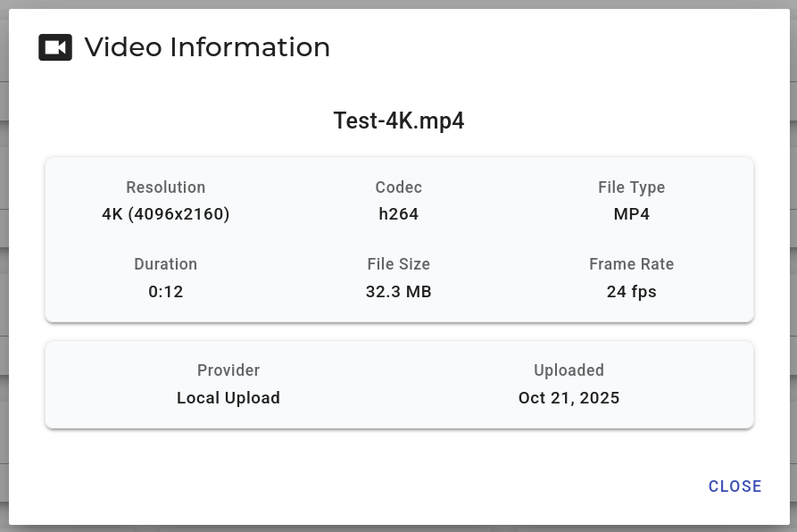
Task: Select the 4K (4096x2160) resolution value
Action: pyautogui.click(x=166, y=214)
